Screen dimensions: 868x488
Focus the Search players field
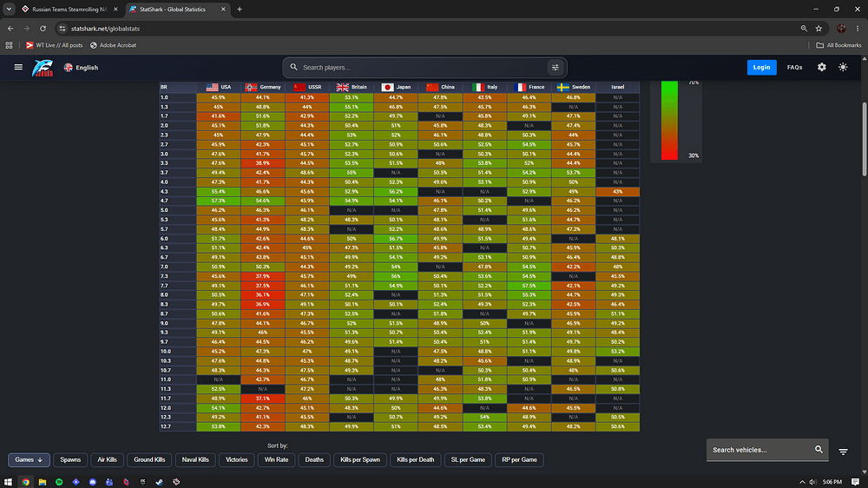[x=424, y=68]
